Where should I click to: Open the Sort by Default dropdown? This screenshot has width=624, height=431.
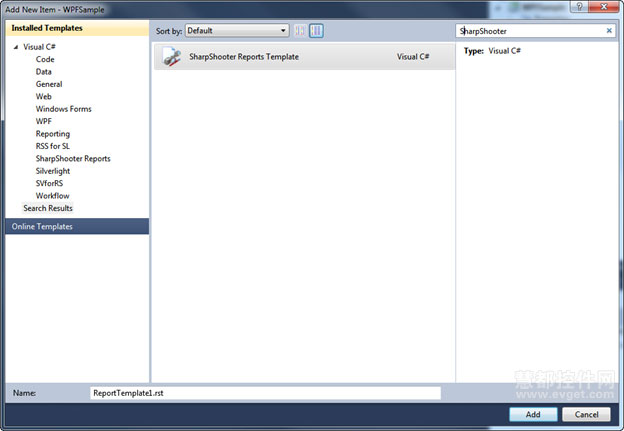(237, 31)
